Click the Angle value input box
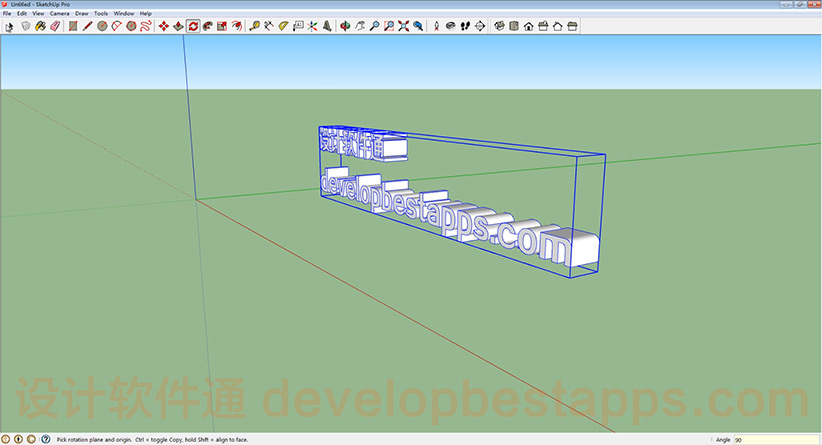This screenshot has height=445, width=822. point(776,440)
